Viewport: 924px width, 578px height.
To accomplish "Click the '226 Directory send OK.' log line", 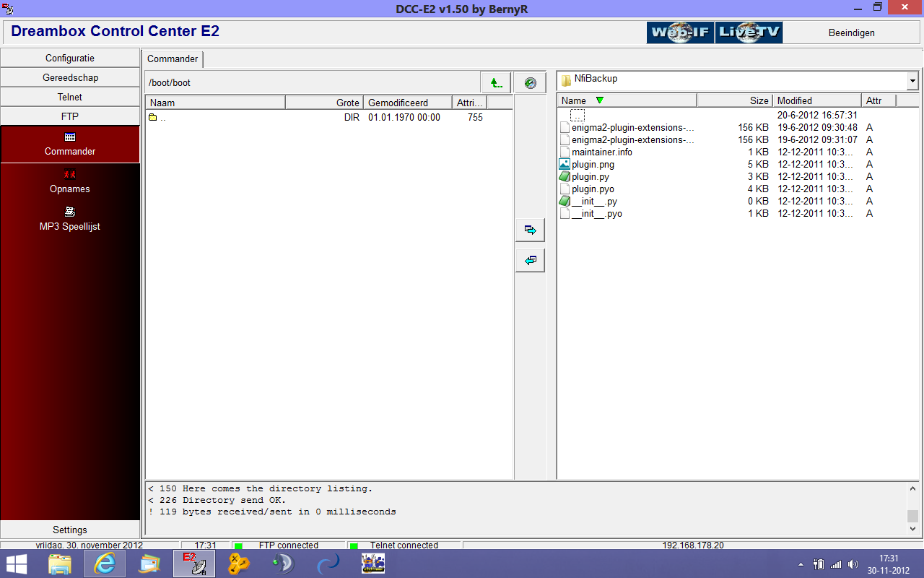I will [217, 500].
